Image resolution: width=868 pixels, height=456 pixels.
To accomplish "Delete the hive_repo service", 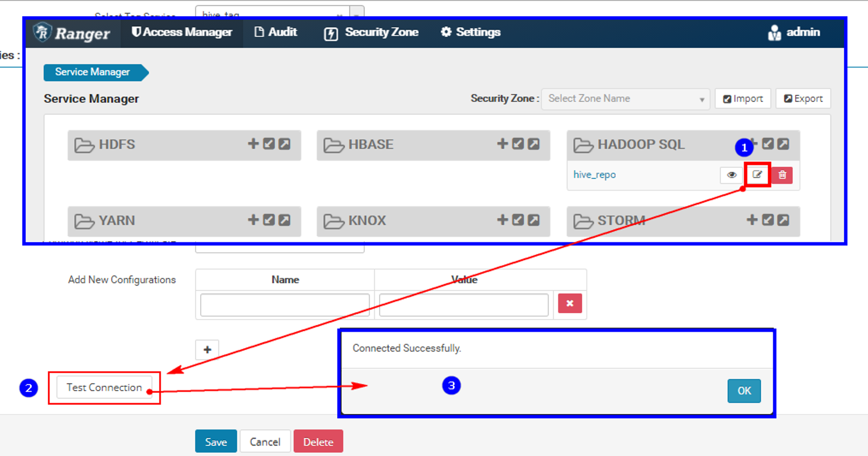I will 783,175.
